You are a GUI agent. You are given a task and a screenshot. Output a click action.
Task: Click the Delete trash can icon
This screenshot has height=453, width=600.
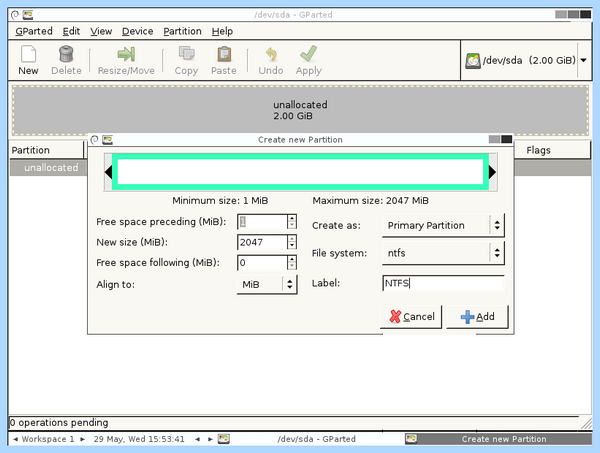click(x=66, y=54)
